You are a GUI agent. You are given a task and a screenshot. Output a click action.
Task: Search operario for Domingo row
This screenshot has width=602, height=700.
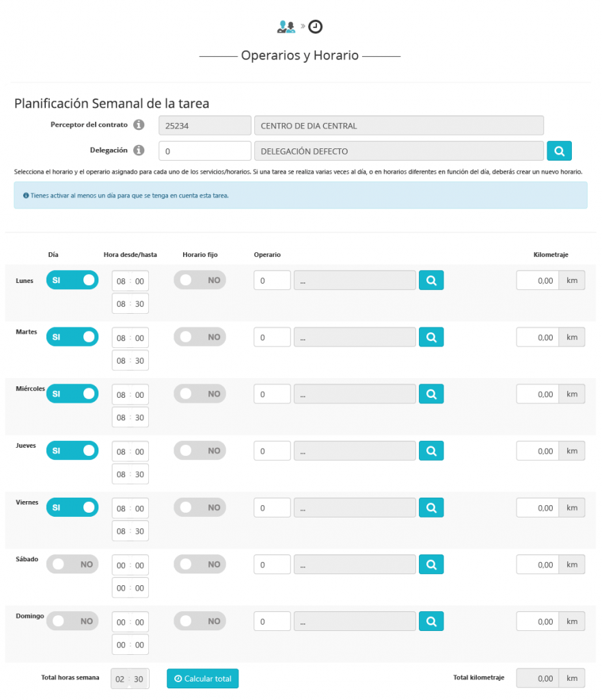pos(431,621)
